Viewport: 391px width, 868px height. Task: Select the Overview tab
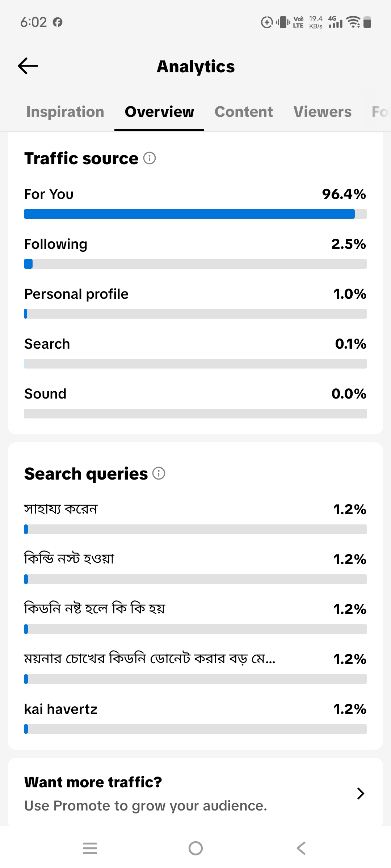159,112
